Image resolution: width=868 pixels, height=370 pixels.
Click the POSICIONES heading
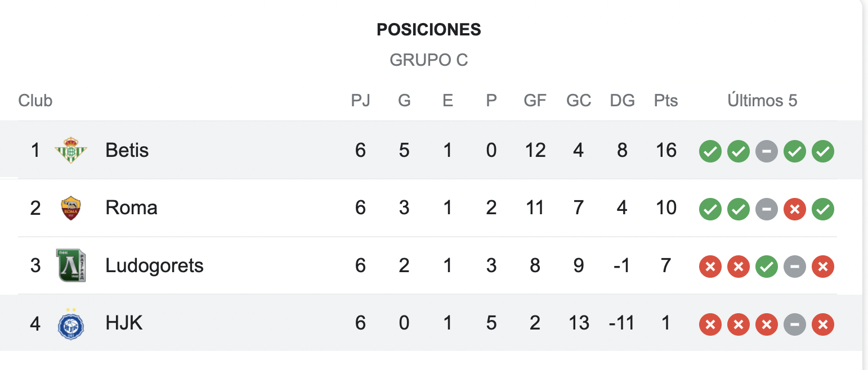(x=429, y=29)
